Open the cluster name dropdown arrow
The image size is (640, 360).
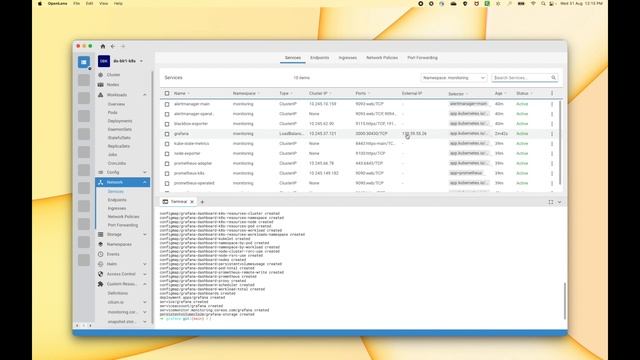tap(141, 61)
